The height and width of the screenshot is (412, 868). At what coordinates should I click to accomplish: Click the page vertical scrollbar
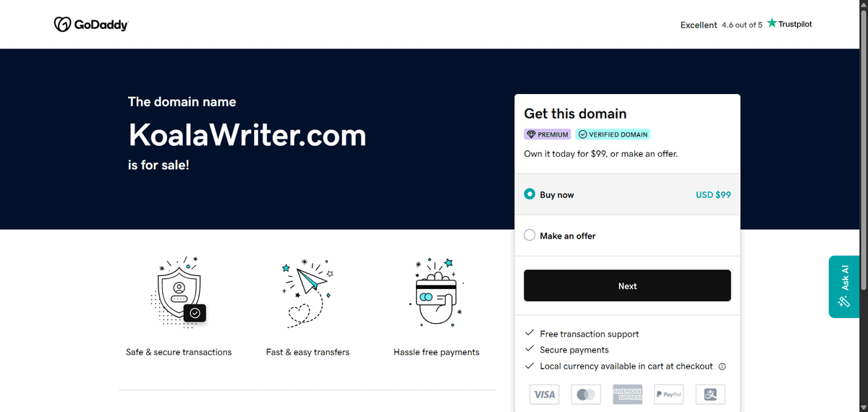click(x=861, y=145)
